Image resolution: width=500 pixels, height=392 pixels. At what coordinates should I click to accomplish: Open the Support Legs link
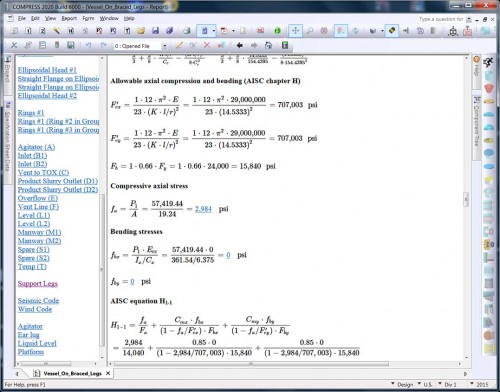pyautogui.click(x=38, y=283)
